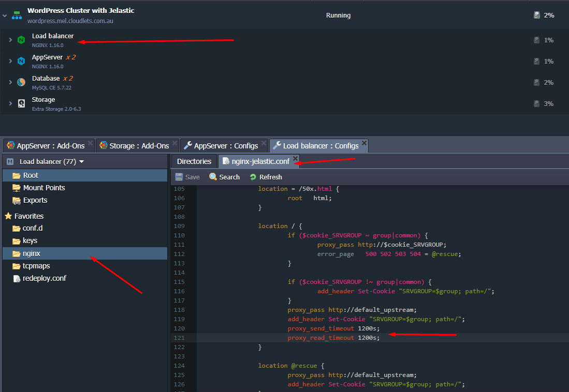Open Search in the config editor
The height and width of the screenshot is (392, 569).
(x=225, y=177)
